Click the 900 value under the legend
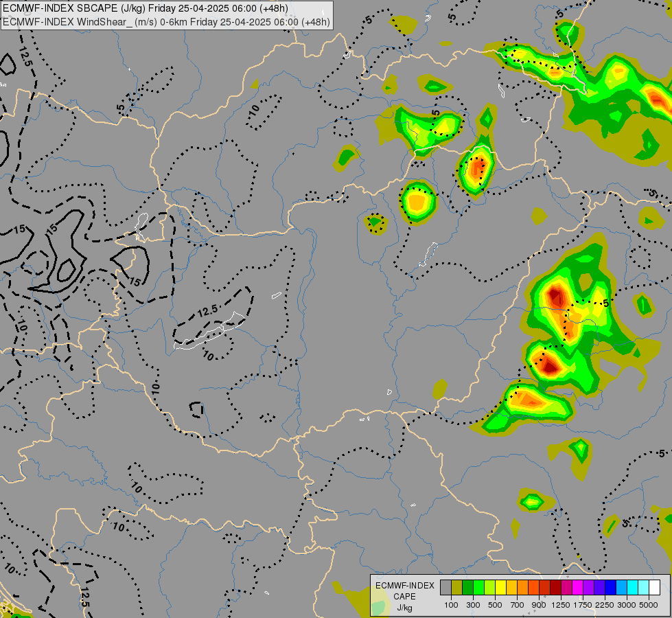This screenshot has height=618, width=672. (539, 605)
